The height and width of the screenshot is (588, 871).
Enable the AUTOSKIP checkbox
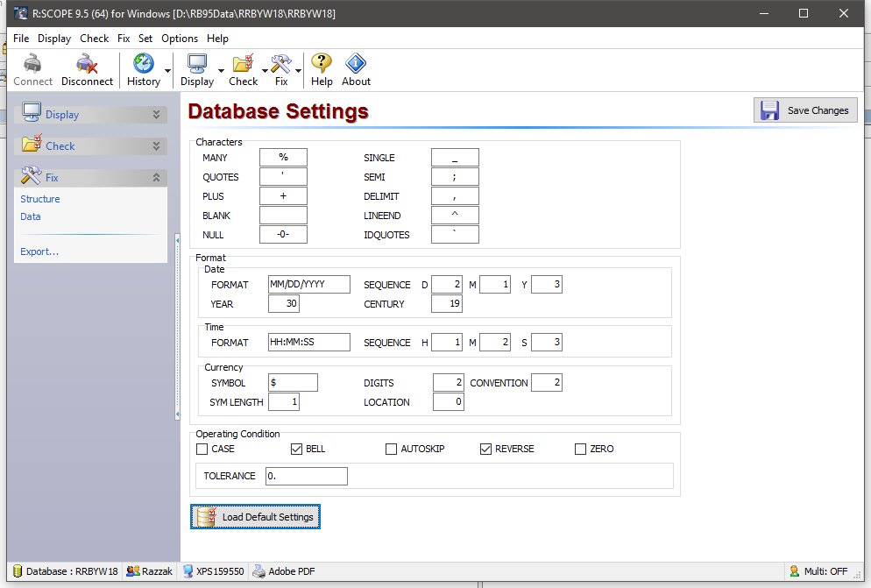coord(392,450)
